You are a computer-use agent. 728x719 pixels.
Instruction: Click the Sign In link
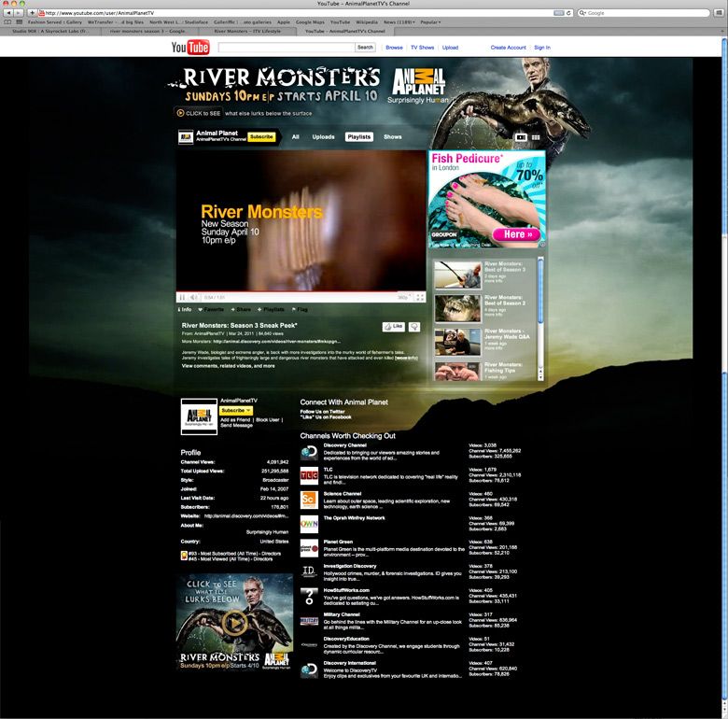tap(542, 48)
